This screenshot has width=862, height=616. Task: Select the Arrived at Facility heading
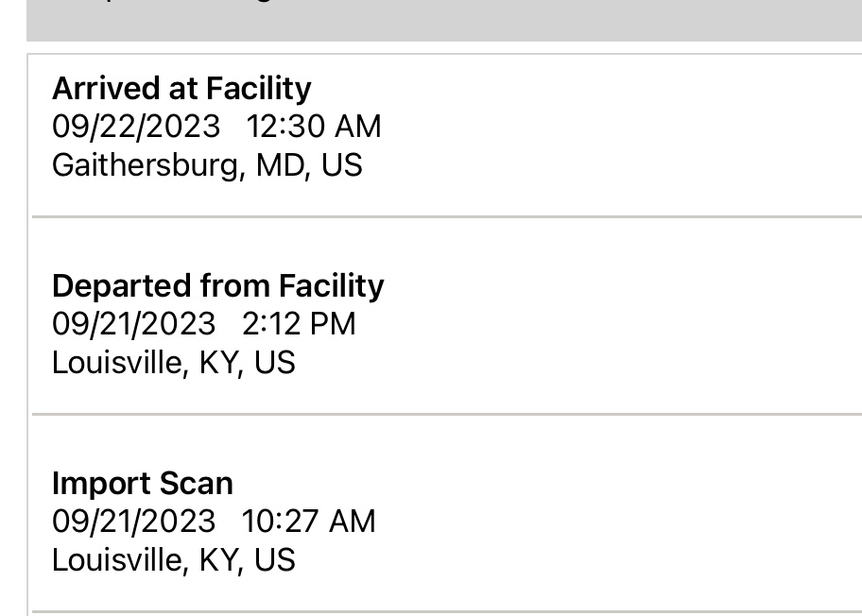coord(181,89)
